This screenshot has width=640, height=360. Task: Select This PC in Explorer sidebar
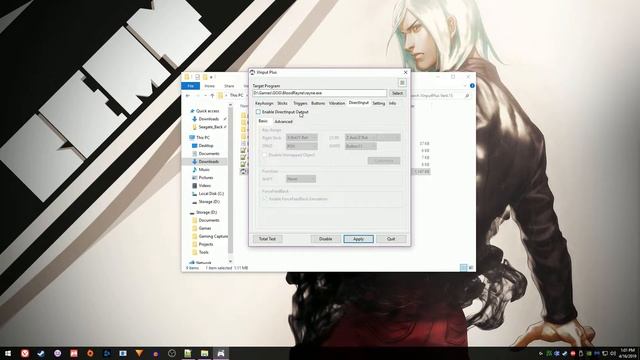(203, 138)
